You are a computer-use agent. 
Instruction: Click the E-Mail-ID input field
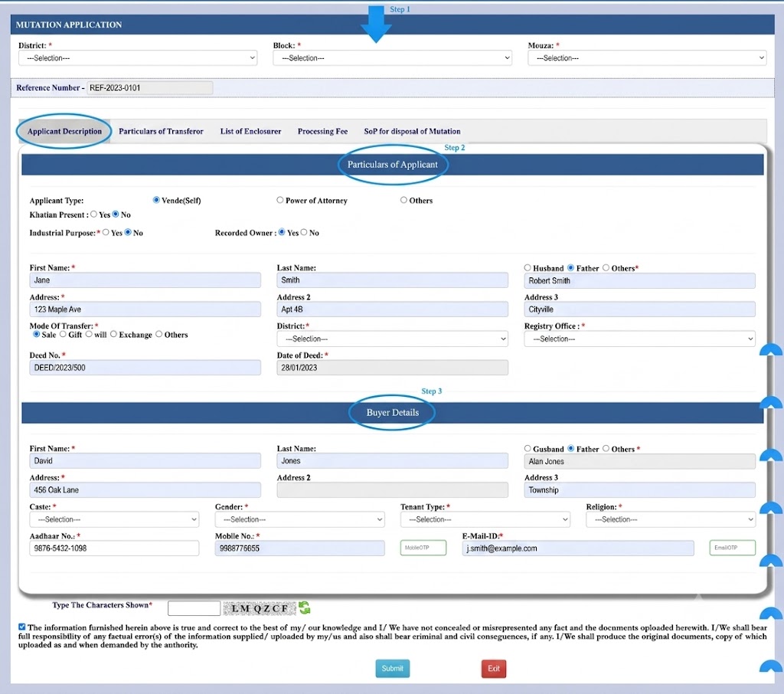tap(578, 548)
